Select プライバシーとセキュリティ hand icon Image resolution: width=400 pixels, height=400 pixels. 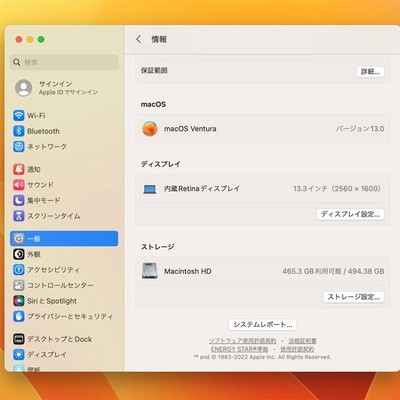point(19,316)
